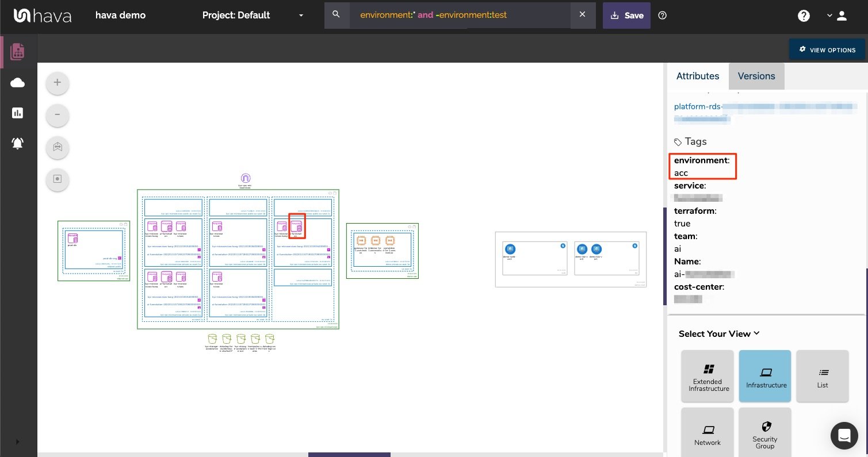Zoom in using the plus control
The height and width of the screenshot is (457, 868).
[57, 82]
